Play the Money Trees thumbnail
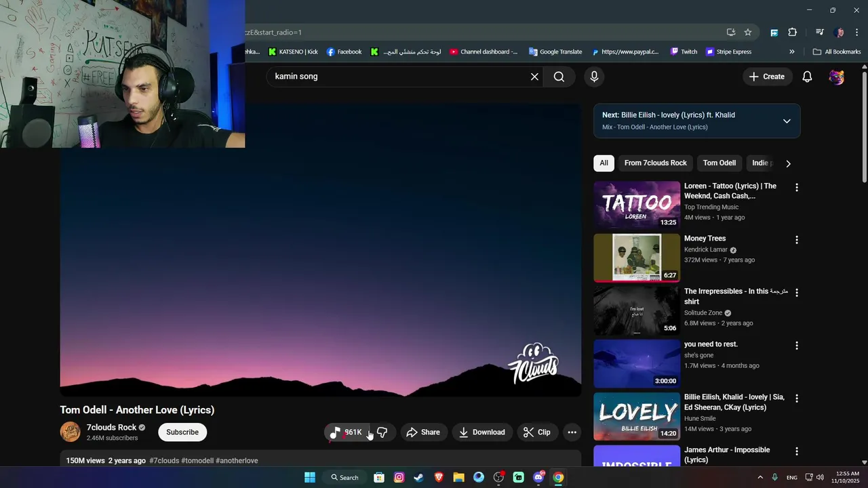 point(637,258)
